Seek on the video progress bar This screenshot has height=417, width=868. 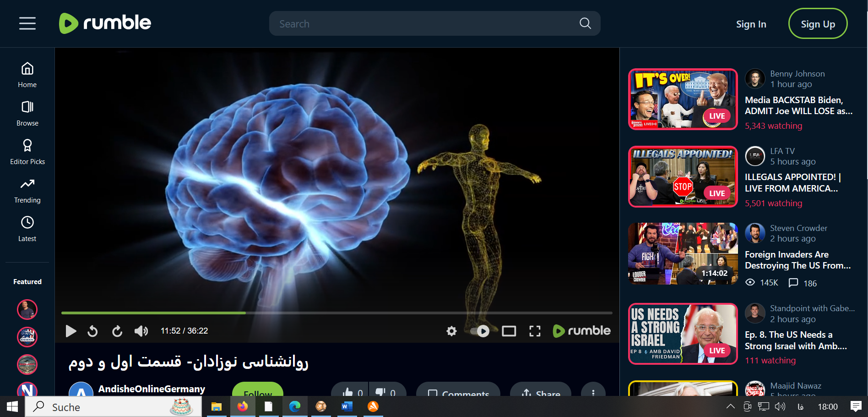click(x=336, y=313)
